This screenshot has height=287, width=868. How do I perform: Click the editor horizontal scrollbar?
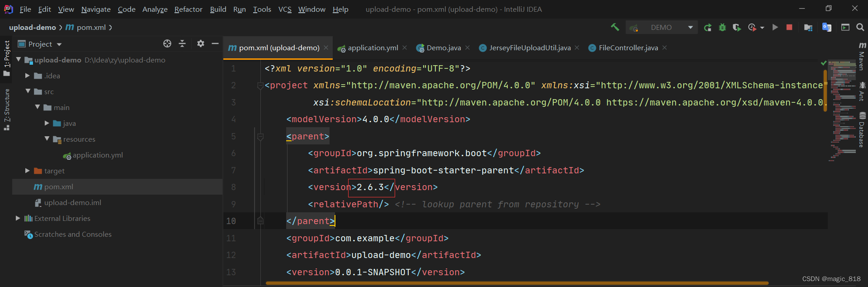(517, 283)
